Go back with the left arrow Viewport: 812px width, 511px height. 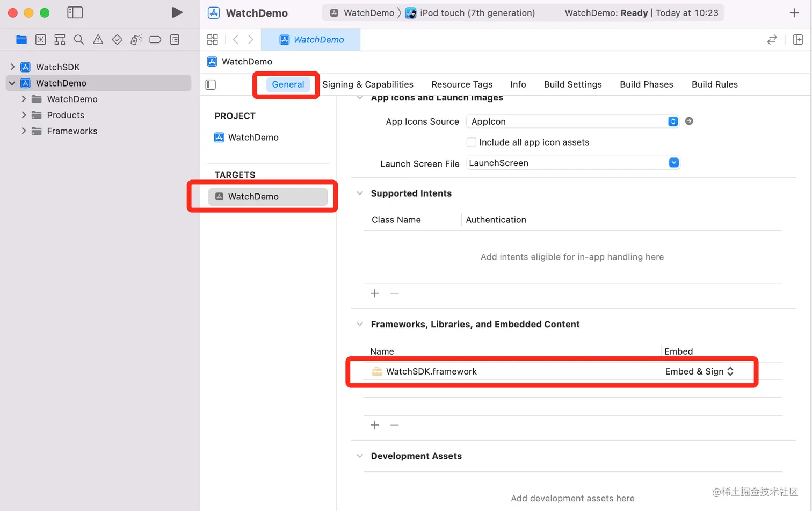[235, 39]
